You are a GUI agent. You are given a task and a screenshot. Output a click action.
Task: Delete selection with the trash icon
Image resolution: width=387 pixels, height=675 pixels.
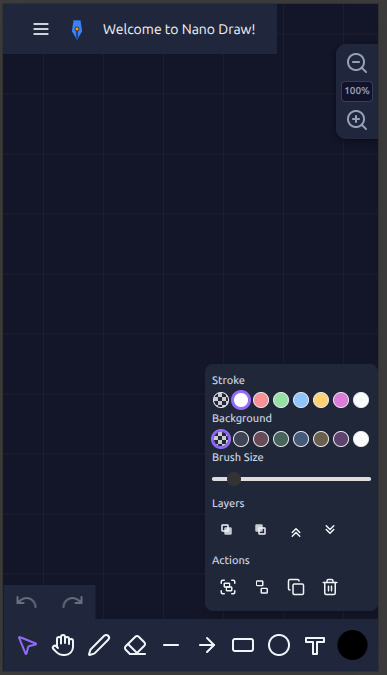pyautogui.click(x=330, y=587)
